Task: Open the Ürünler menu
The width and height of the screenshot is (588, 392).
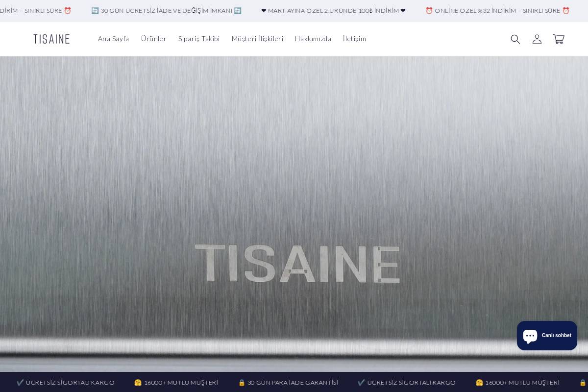Action: click(x=153, y=39)
